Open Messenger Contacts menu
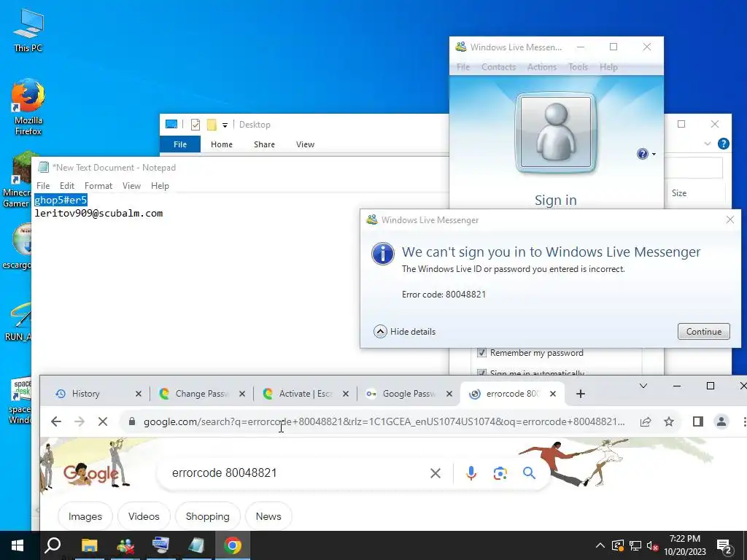Screen dimensions: 747x560 click(x=498, y=67)
